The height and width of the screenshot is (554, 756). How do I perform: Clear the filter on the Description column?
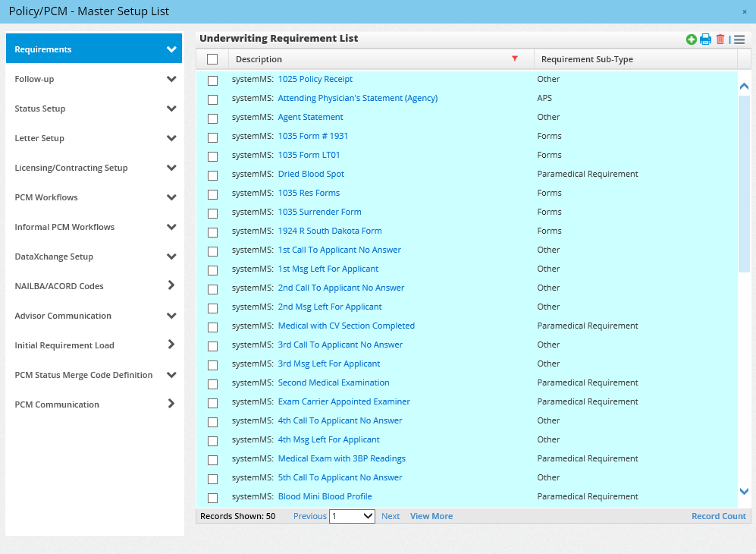[x=515, y=58]
